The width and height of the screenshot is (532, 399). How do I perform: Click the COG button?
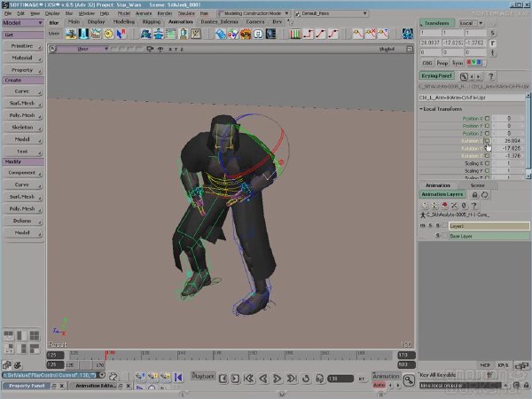(x=427, y=63)
